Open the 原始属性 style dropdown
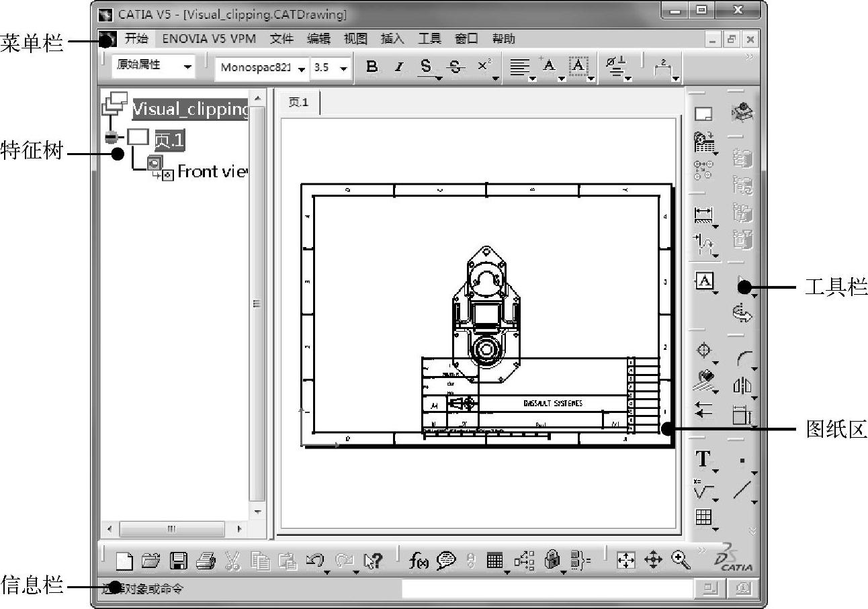 click(x=187, y=66)
